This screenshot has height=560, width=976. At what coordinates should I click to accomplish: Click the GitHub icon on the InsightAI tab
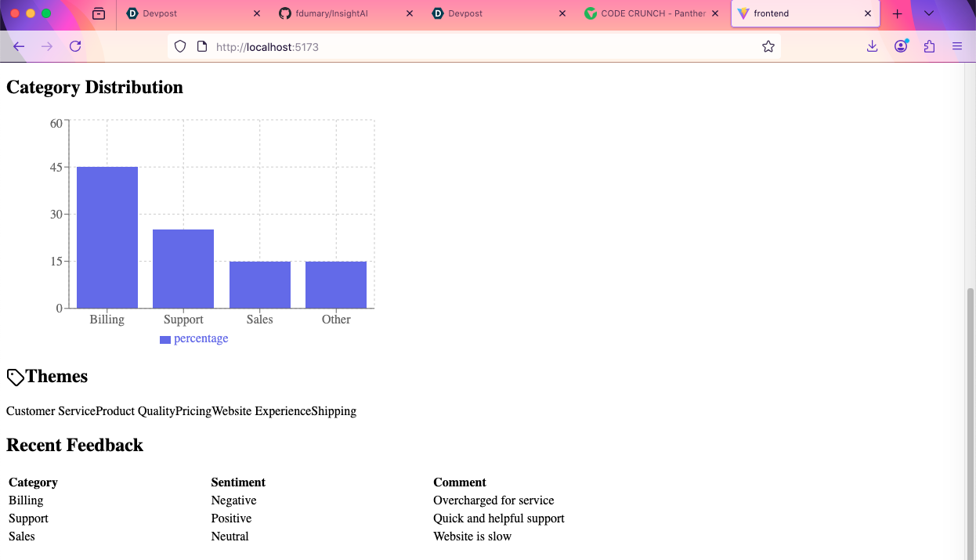[285, 13]
